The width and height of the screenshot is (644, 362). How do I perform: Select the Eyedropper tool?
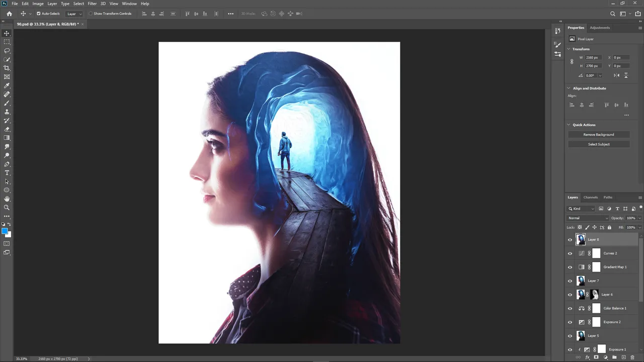[7, 85]
